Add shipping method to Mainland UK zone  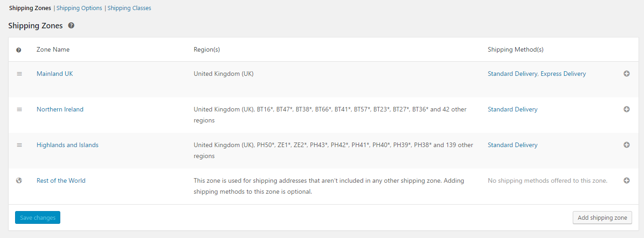click(x=627, y=74)
